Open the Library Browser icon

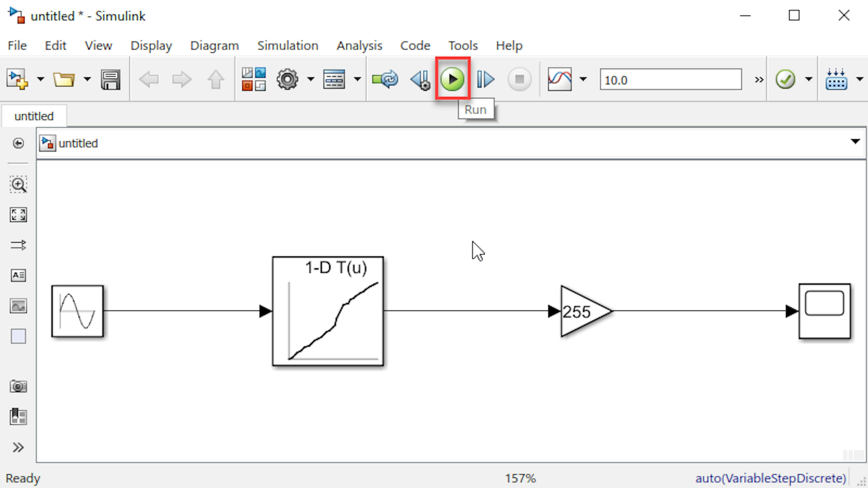[x=254, y=80]
